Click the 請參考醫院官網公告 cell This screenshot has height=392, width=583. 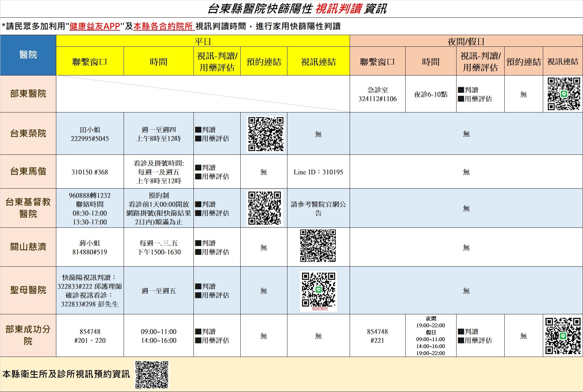point(318,208)
